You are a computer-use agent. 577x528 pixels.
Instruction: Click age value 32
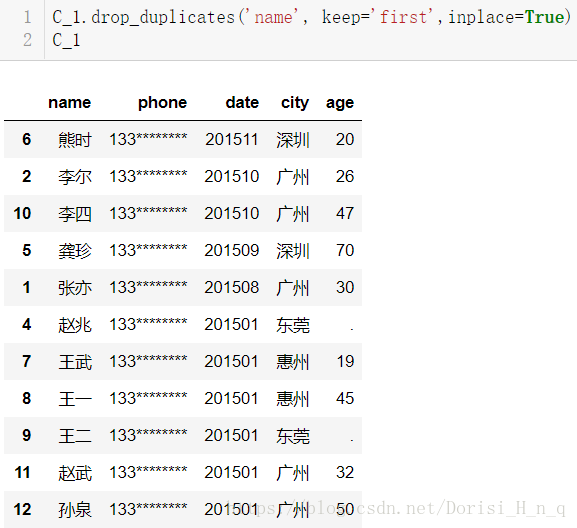pos(345,472)
